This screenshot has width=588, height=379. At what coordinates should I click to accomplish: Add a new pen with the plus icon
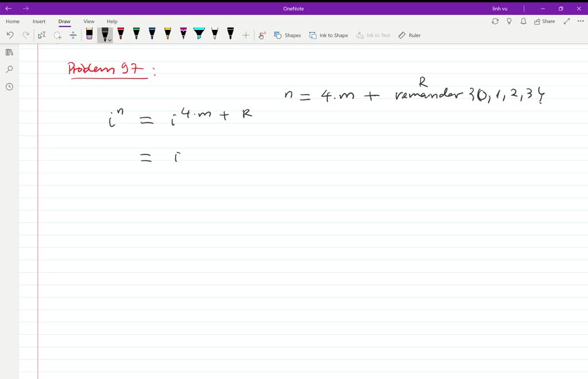pyautogui.click(x=245, y=34)
